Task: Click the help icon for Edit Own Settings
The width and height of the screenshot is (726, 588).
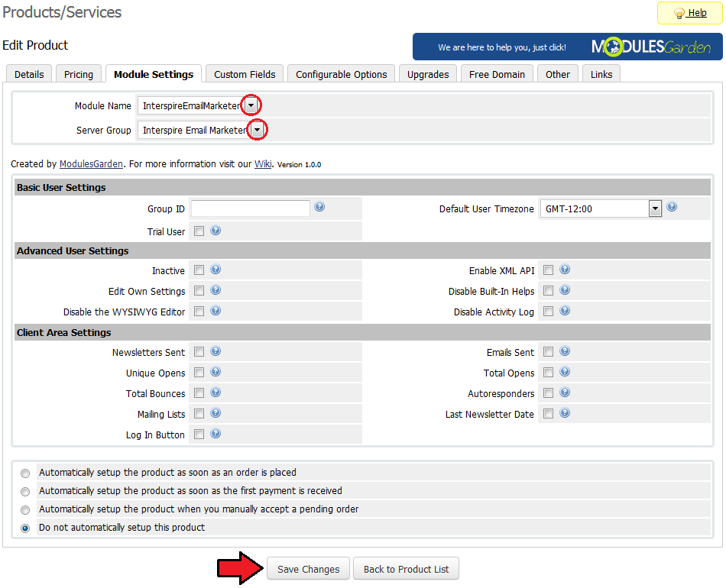Action: pos(216,290)
